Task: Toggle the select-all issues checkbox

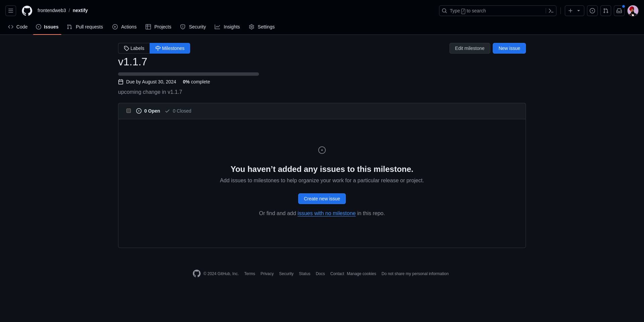Action: coord(128,111)
